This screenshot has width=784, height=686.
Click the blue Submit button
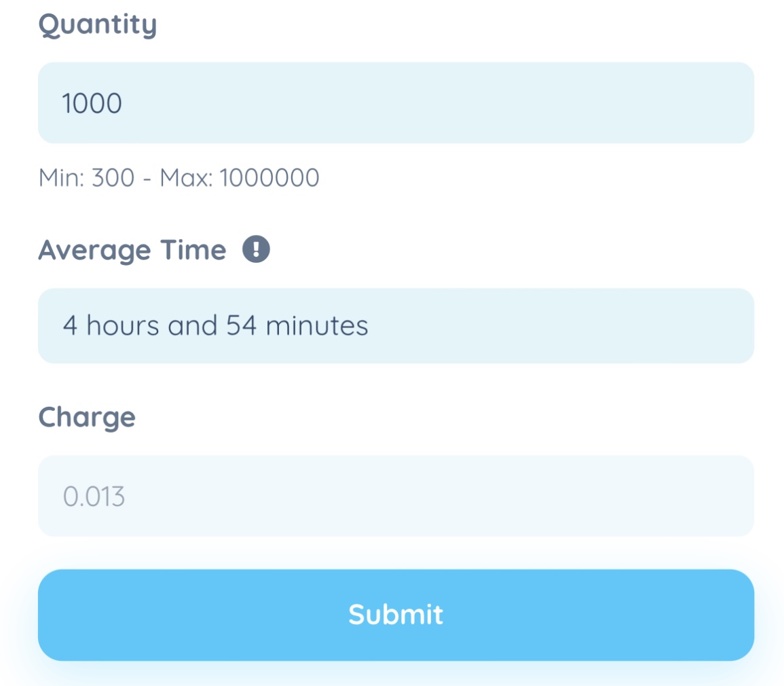click(x=396, y=615)
